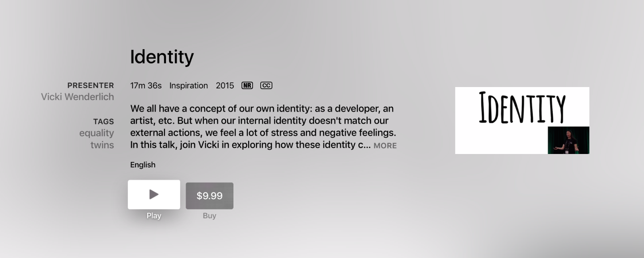The width and height of the screenshot is (644, 258).
Task: Click the 2015 release year
Action: [225, 85]
